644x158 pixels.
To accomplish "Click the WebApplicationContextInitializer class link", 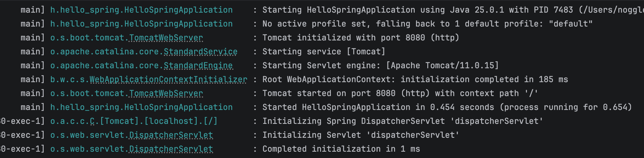I will (x=168, y=79).
